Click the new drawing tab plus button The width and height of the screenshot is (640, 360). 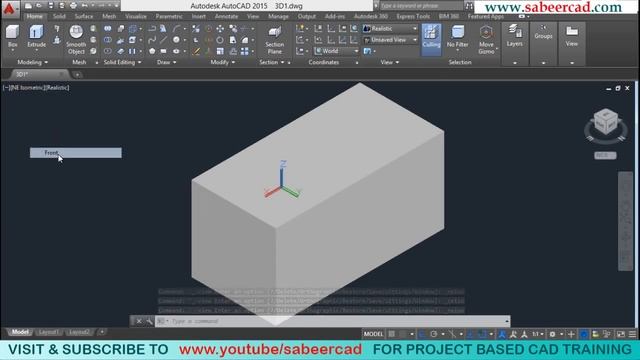pos(77,75)
